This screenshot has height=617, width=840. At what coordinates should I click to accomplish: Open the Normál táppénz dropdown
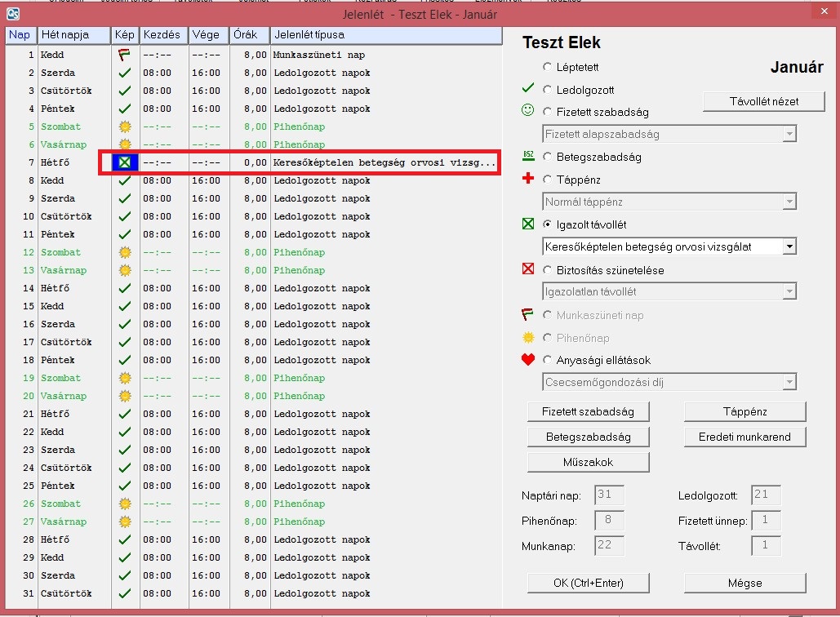coord(789,202)
